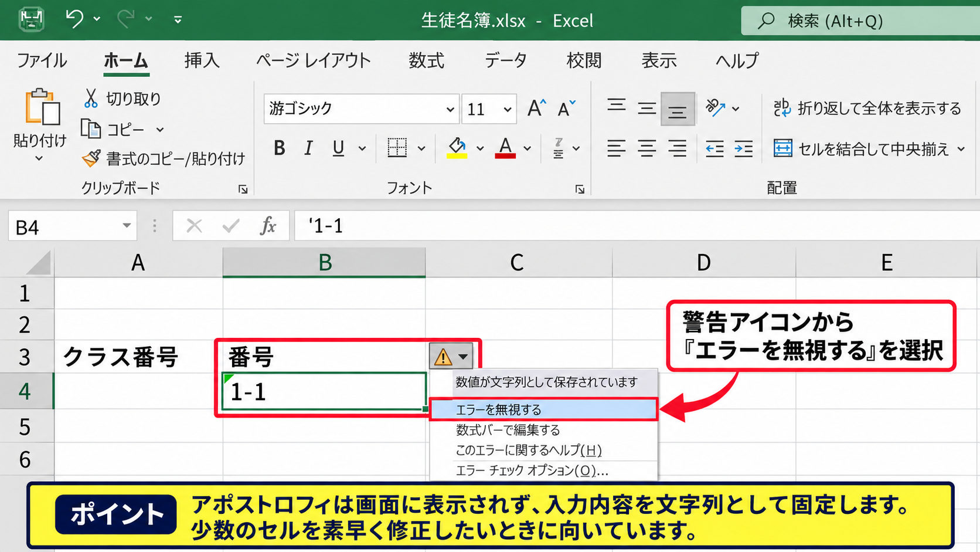
Task: Click the fx insert function icon
Action: 268,226
